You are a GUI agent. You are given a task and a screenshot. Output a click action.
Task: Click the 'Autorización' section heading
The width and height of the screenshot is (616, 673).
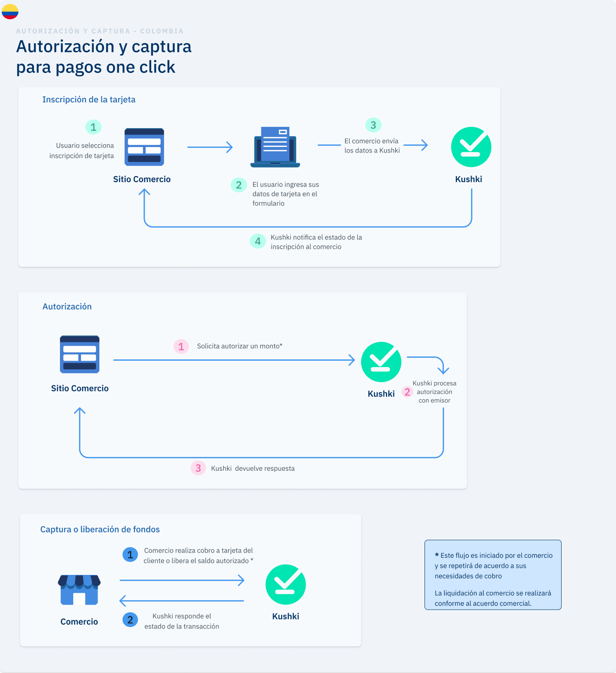point(67,306)
